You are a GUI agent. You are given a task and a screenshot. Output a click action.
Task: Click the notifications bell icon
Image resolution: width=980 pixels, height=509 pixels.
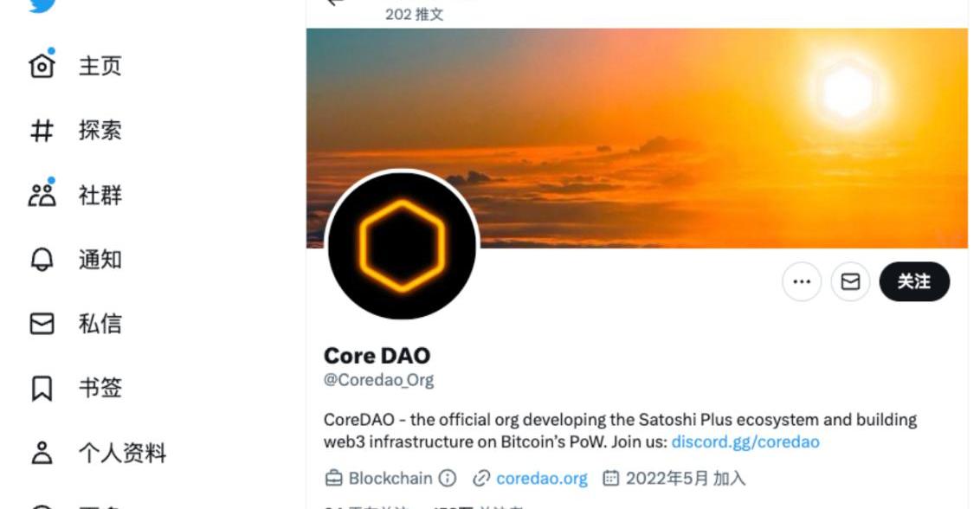tap(42, 260)
